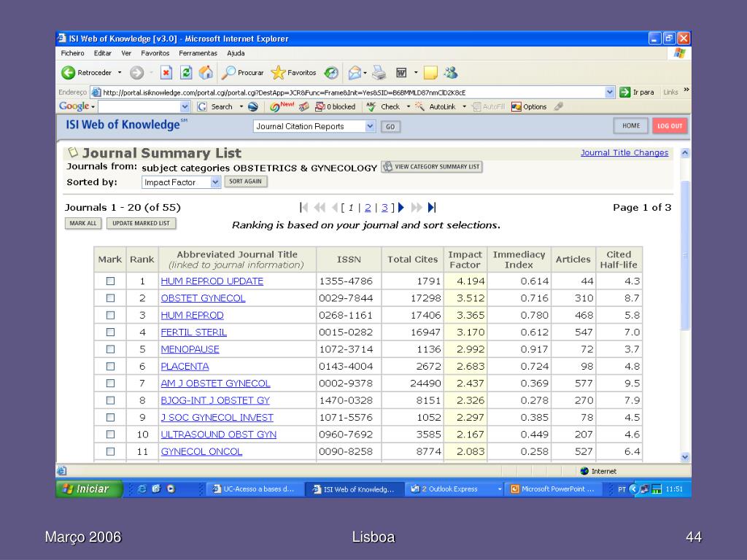Click the Google toolbar Search button
The width and height of the screenshot is (747, 560).
(x=215, y=106)
